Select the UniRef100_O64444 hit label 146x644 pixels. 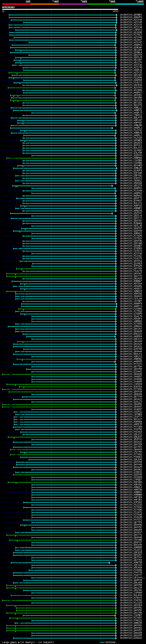click(131, 352)
